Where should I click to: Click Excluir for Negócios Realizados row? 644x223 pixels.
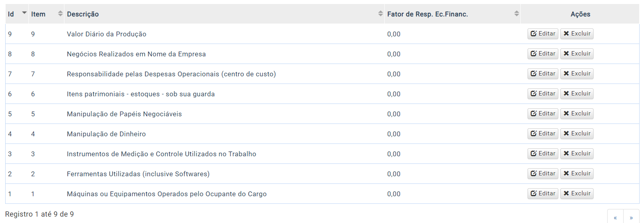pyautogui.click(x=577, y=54)
